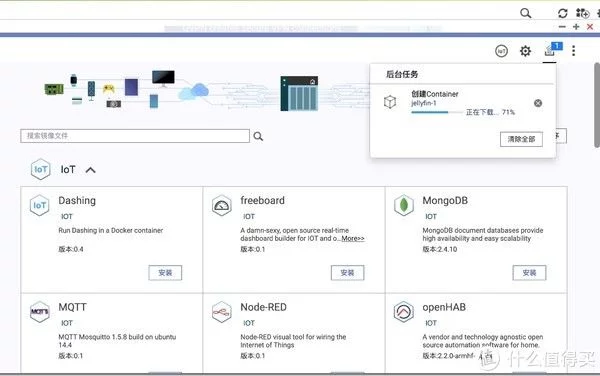The image size is (600, 376).
Task: Click the 版本:0.4 Dashing version text
Action: 71,249
